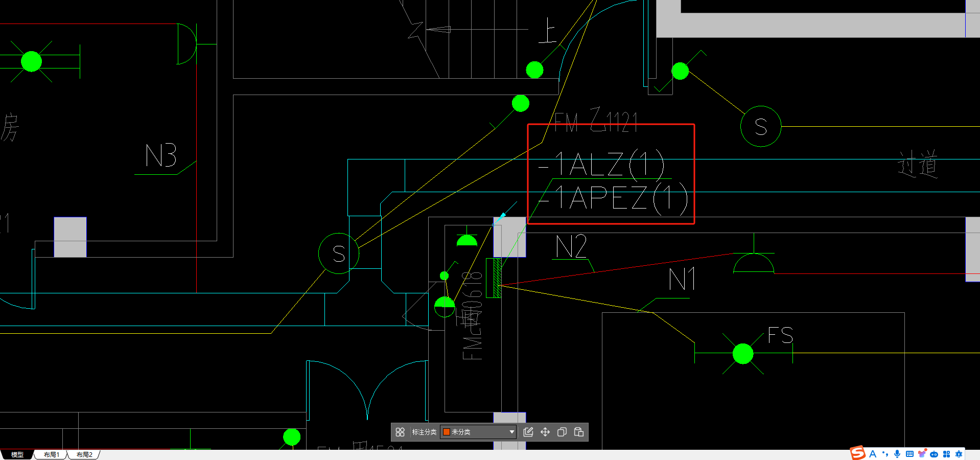Click the orange 未分类 color swatch
This screenshot has height=460, width=980.
tap(446, 432)
